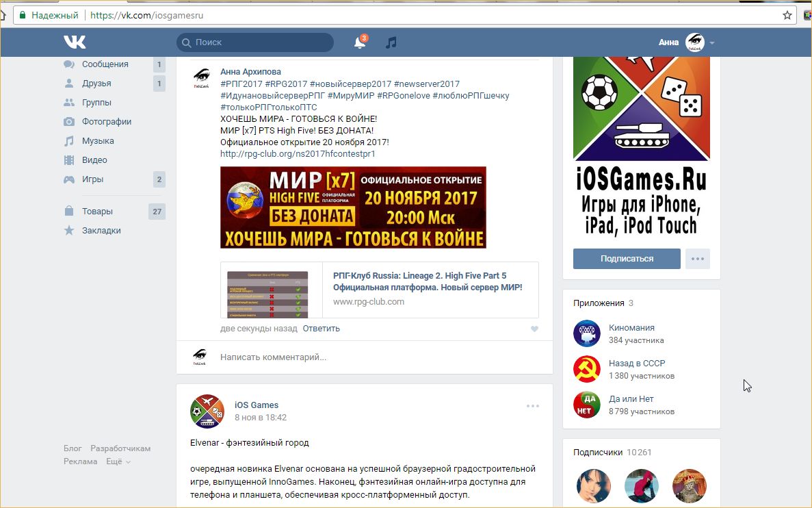Open the iOS Games post options menu (three dots)
Screen dimensions: 812x508
tap(532, 406)
